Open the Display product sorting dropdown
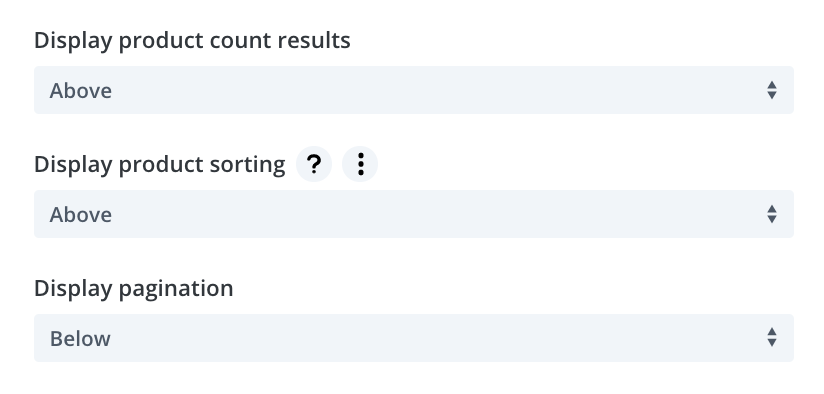Screen dimensions: 824x394 coord(414,214)
